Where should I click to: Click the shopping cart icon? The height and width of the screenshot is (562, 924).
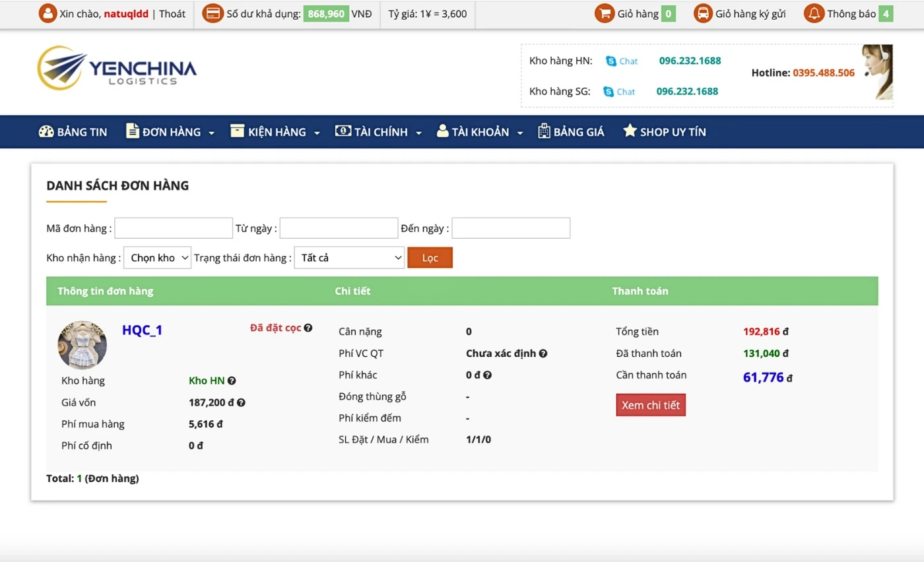coord(605,13)
